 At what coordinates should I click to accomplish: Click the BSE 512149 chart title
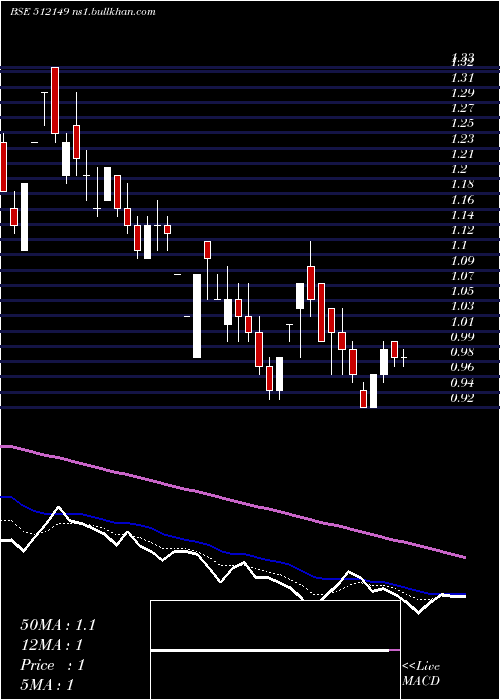pyautogui.click(x=83, y=12)
